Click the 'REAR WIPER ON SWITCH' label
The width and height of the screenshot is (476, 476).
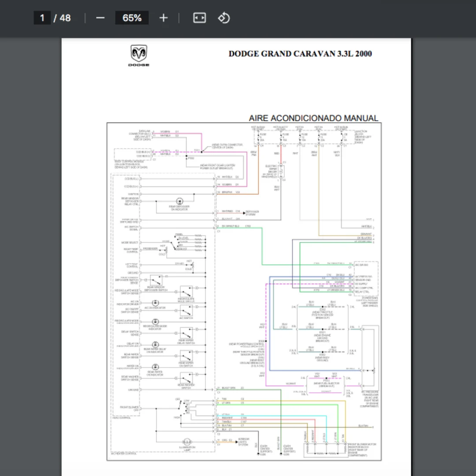pyautogui.click(x=186, y=364)
